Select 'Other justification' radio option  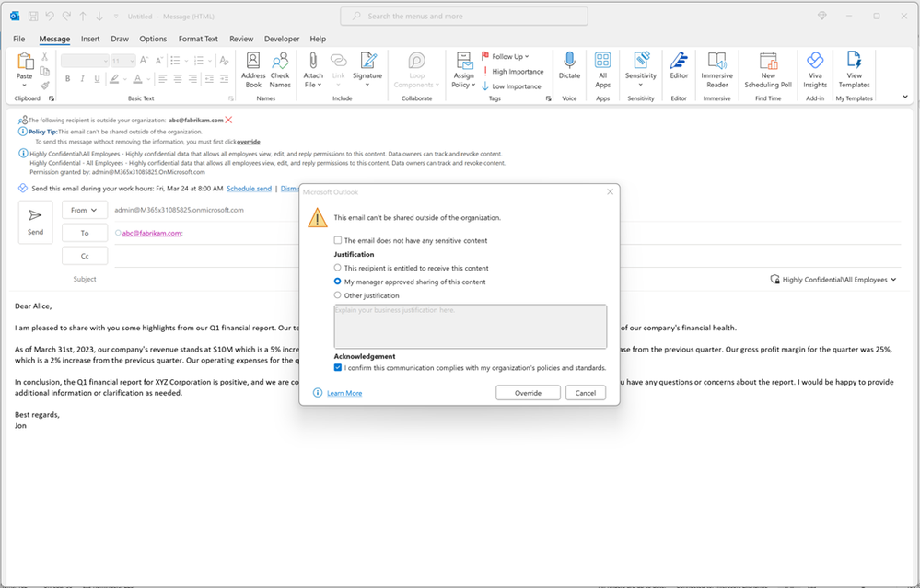pos(337,295)
